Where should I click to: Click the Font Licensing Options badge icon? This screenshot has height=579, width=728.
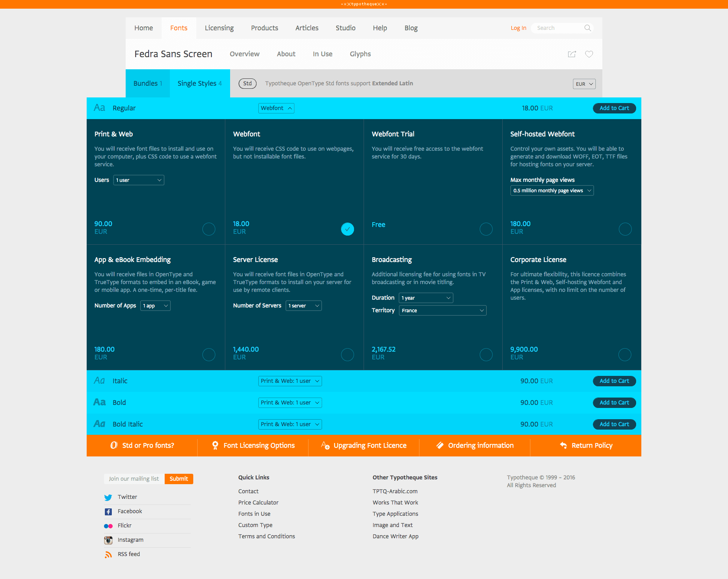(215, 445)
